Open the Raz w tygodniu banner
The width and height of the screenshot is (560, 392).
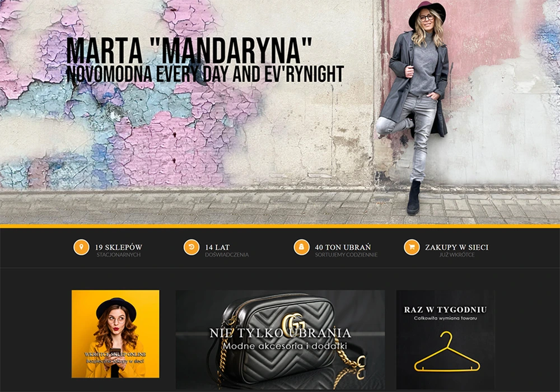pos(445,339)
